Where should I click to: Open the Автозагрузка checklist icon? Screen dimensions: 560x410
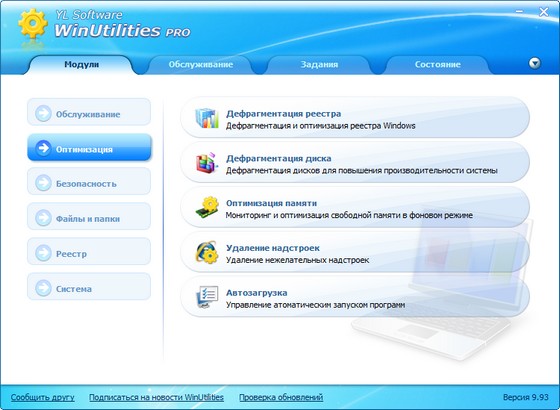[207, 297]
